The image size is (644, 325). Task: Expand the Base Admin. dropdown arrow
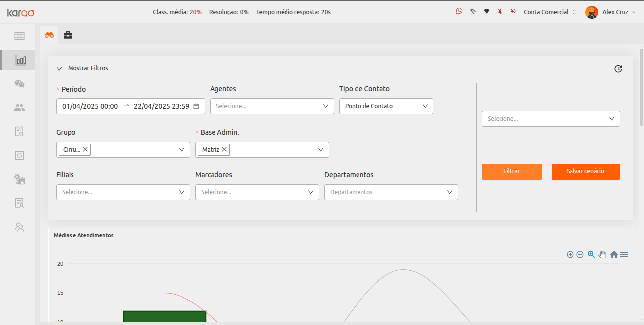pyautogui.click(x=321, y=150)
